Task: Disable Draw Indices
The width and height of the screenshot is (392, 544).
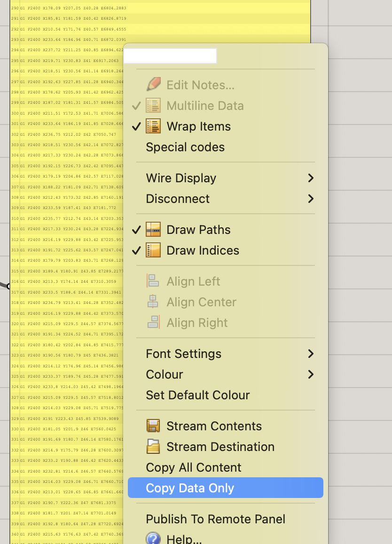Action: point(137,250)
